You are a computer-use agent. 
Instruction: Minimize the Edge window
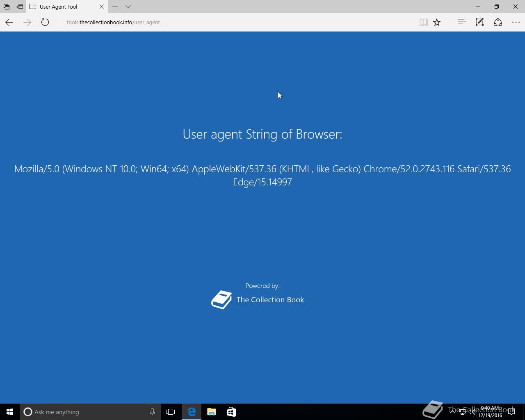tap(478, 7)
